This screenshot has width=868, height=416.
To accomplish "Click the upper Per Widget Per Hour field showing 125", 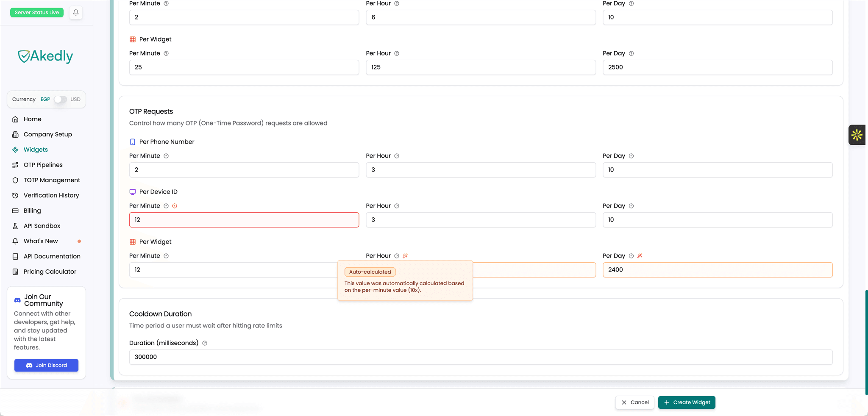I will [x=481, y=67].
